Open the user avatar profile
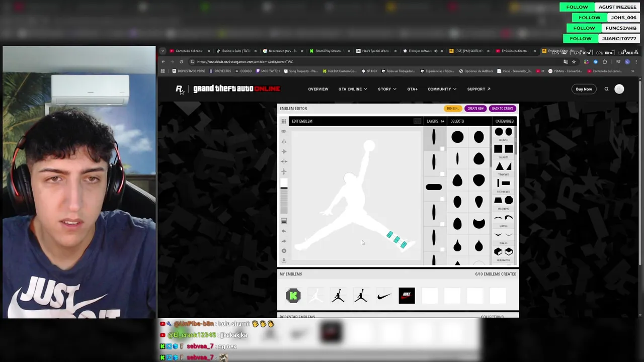644x362 pixels. point(619,89)
